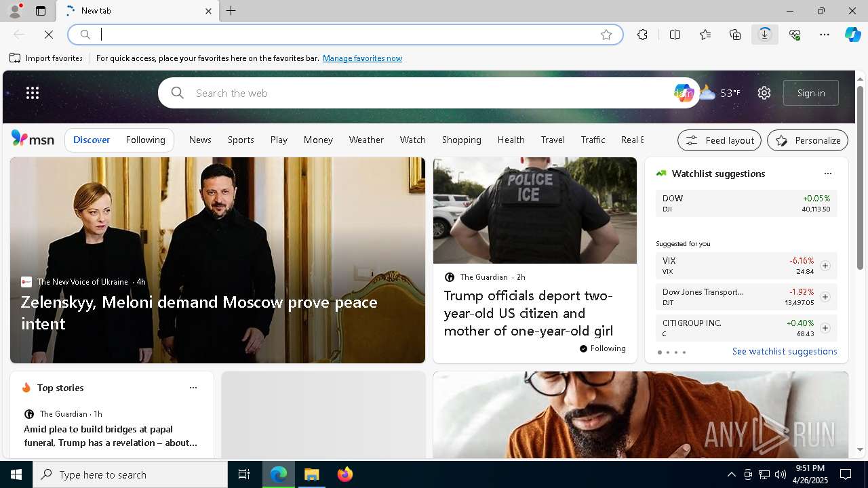Viewport: 868px width, 488px height.
Task: Stop loading the page
Action: (x=49, y=35)
